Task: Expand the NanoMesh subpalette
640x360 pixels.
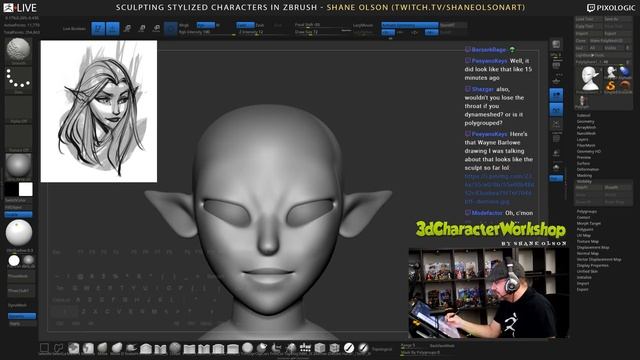Action: pos(586,133)
